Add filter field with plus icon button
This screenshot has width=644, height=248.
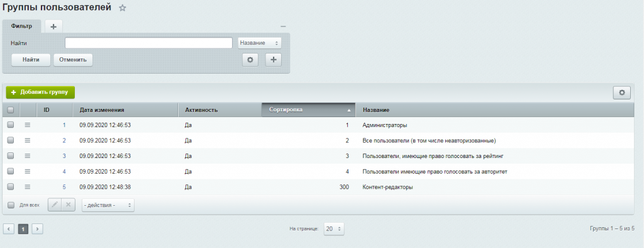(x=274, y=60)
